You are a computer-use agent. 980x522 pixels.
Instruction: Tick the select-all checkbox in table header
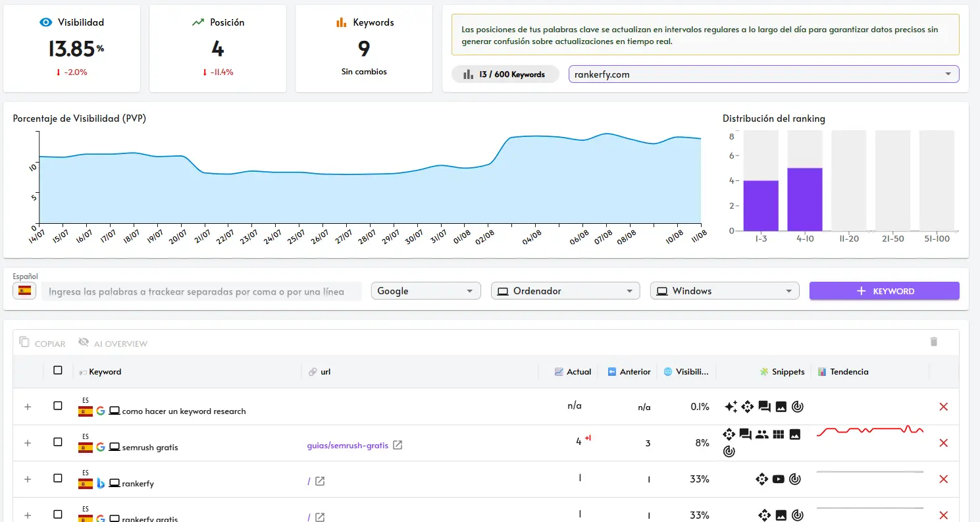[x=58, y=371]
